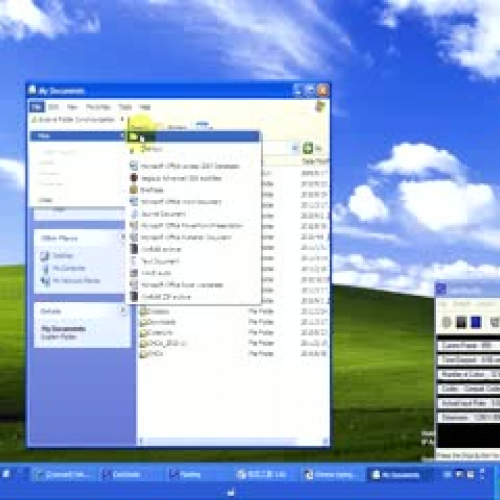Viewport: 500px width, 500px height.
Task: Open My Computer link under Other Places
Action: 69,268
